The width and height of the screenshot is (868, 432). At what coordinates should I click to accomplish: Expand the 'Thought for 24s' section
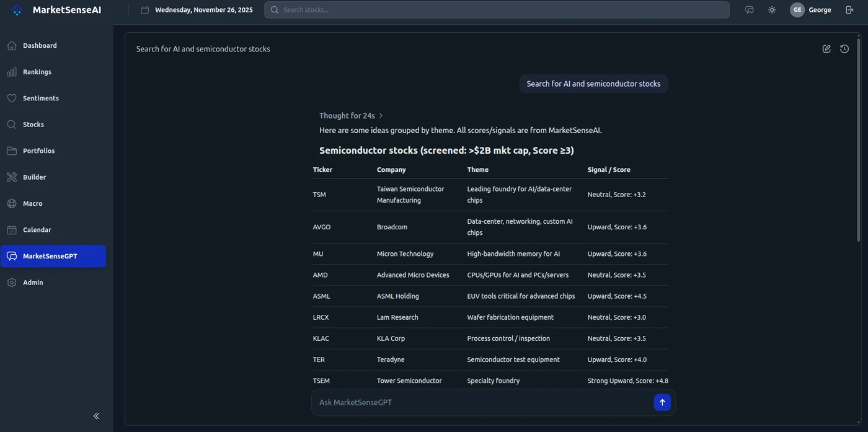352,116
